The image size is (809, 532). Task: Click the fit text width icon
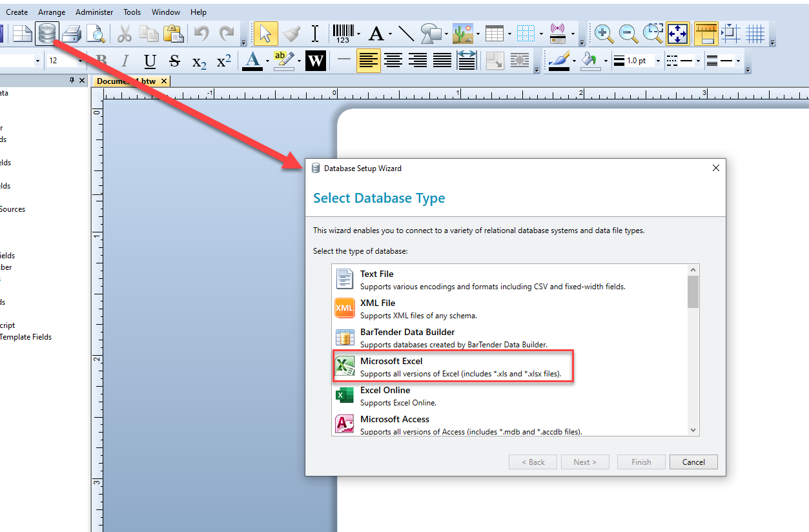point(467,61)
